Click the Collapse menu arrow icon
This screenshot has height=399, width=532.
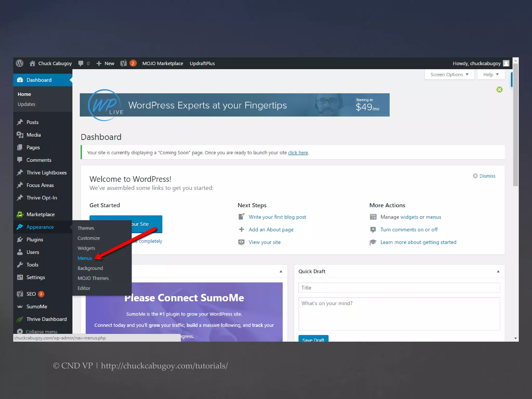click(x=20, y=331)
